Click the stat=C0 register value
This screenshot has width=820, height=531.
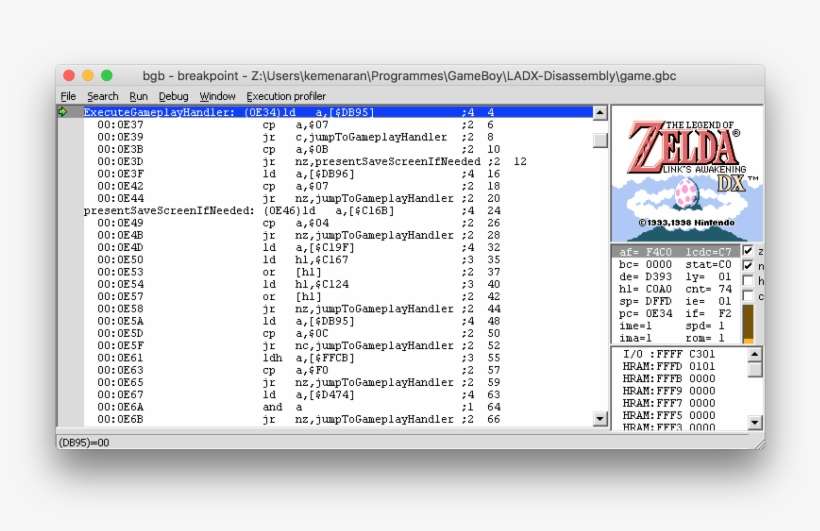click(709, 265)
